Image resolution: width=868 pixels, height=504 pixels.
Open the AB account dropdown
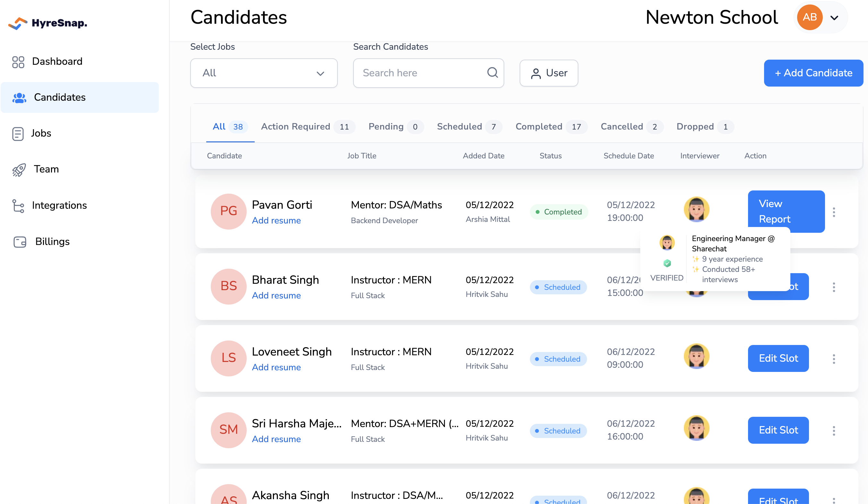[x=820, y=17]
